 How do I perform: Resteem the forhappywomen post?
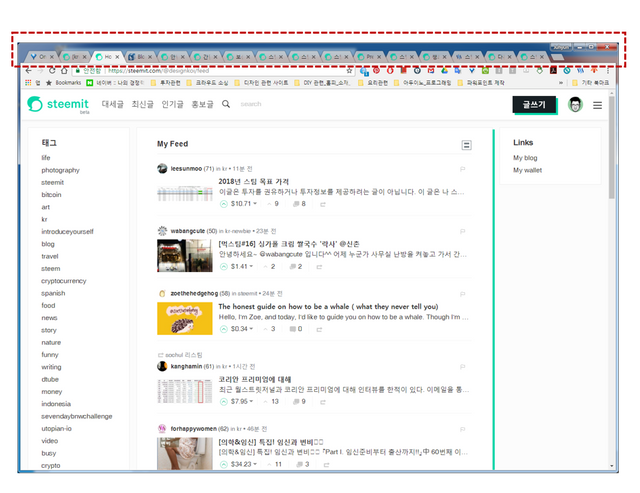coord(326,464)
